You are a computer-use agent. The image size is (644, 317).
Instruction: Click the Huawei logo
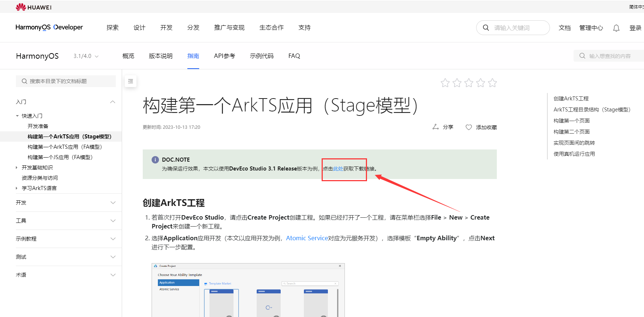34,7
